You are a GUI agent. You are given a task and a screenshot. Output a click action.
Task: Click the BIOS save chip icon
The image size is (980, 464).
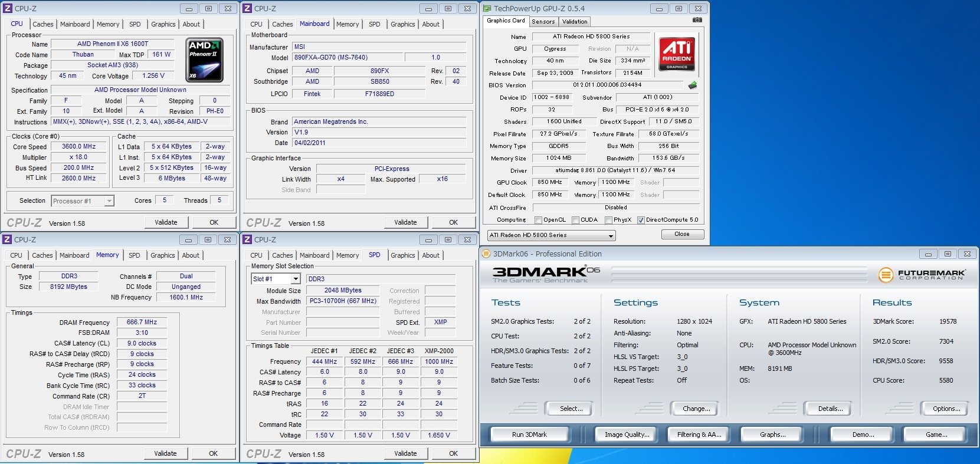[693, 85]
